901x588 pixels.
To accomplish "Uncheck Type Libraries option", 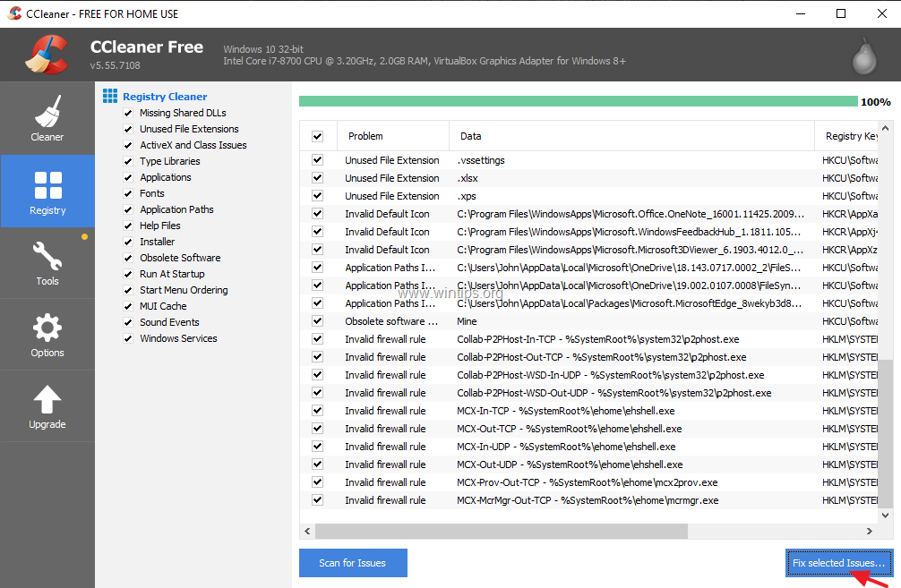I will point(128,161).
